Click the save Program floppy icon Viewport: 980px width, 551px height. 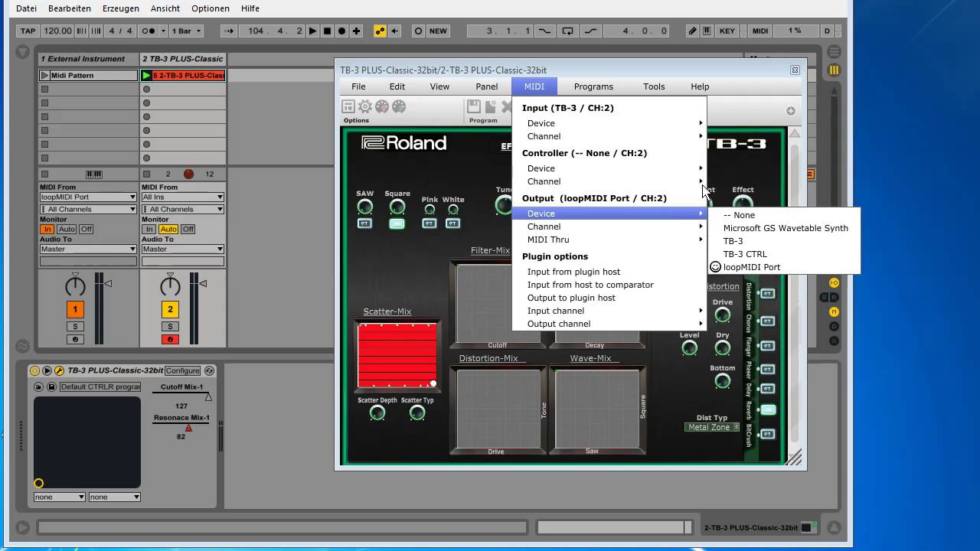pyautogui.click(x=474, y=107)
